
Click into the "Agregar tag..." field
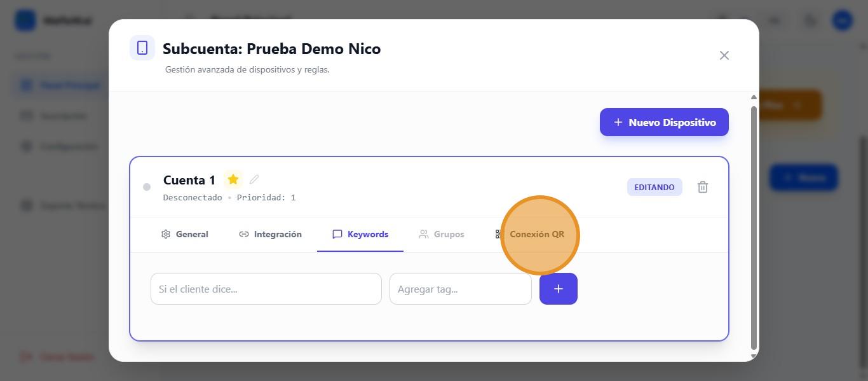coord(460,289)
